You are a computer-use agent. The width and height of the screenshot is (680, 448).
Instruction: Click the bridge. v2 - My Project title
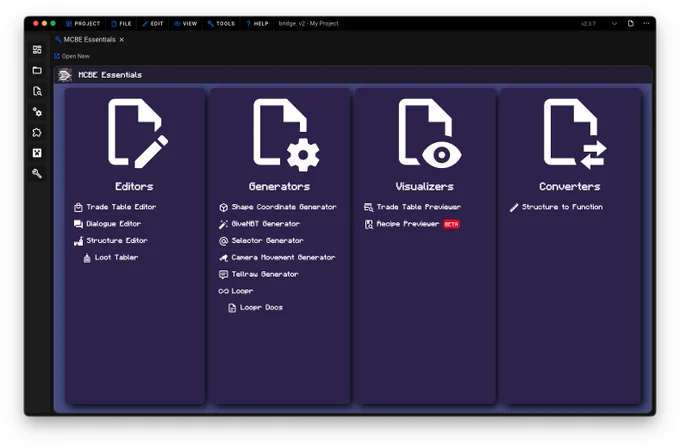[308, 23]
